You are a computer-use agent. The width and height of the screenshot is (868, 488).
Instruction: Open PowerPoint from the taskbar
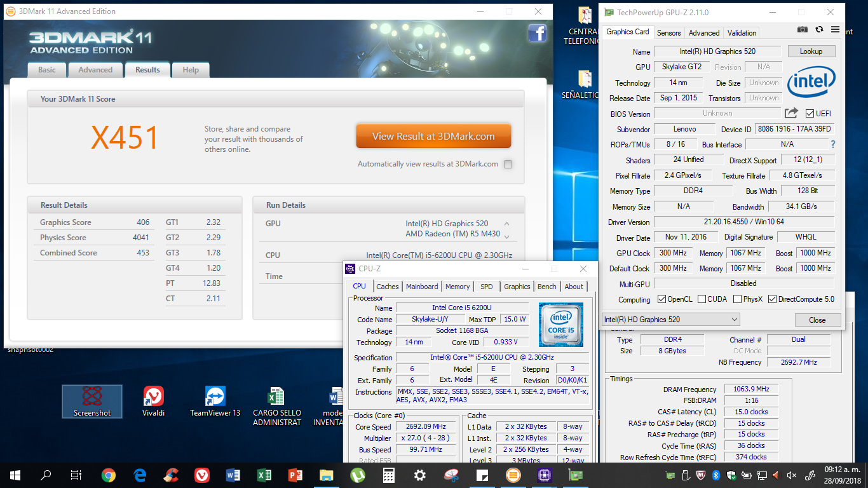[x=295, y=475]
